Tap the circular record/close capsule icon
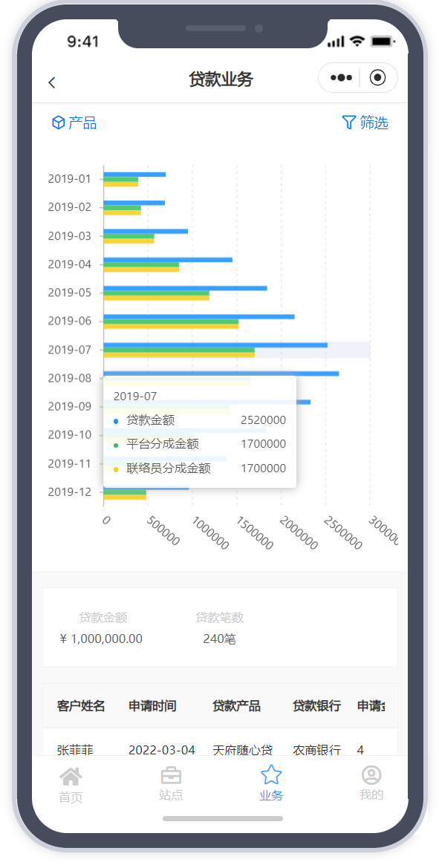This screenshot has height=868, width=439. click(377, 78)
